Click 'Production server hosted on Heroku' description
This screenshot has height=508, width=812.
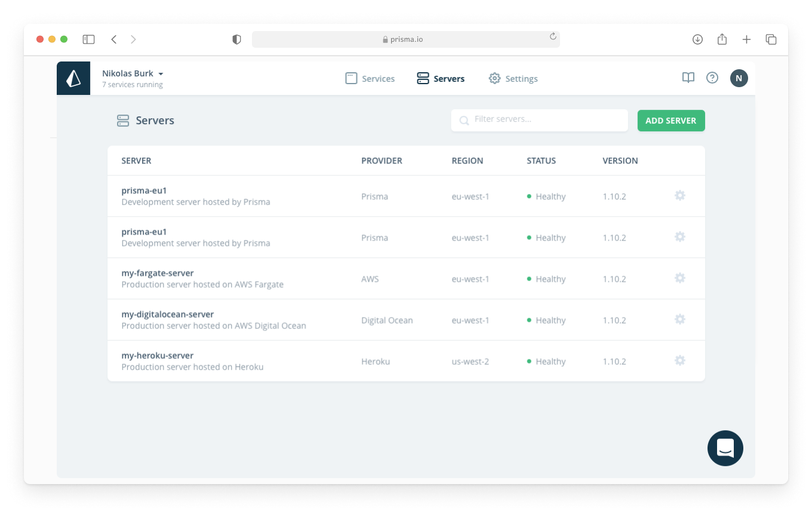[192, 367]
